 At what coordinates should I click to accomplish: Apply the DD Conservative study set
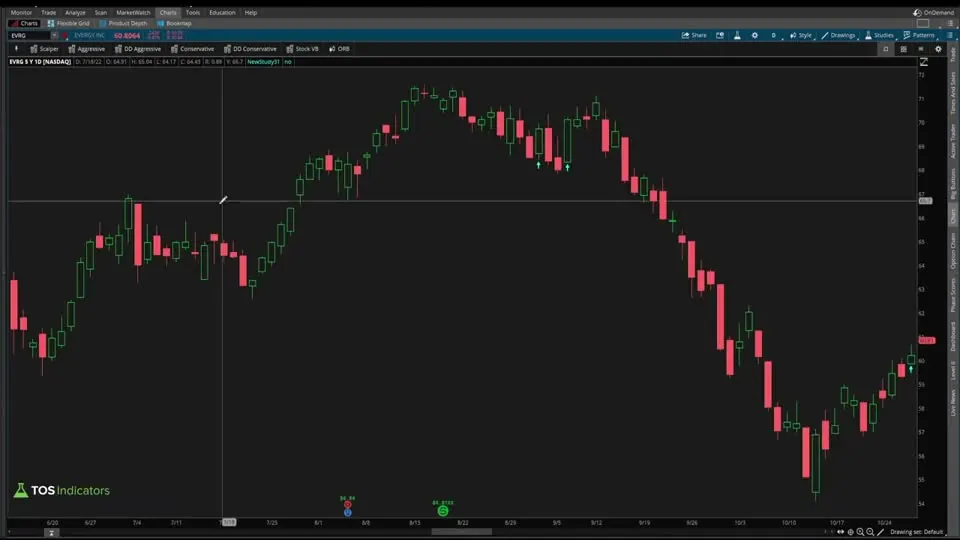point(250,49)
